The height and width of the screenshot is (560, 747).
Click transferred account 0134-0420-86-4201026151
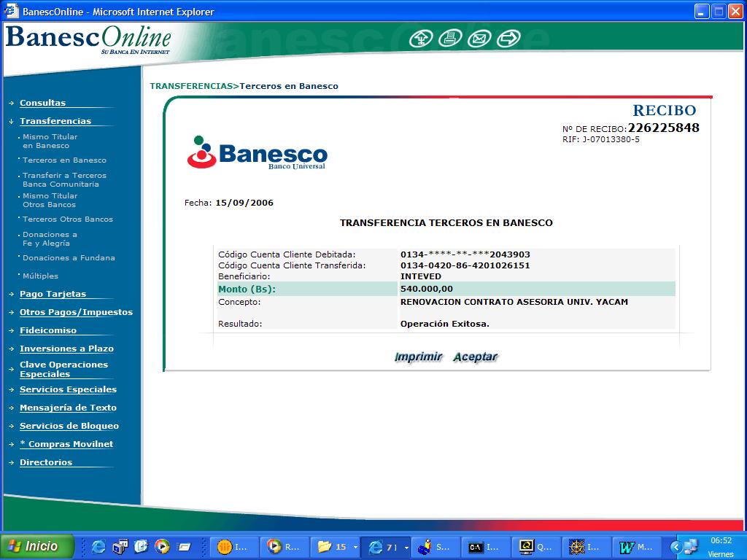(465, 265)
